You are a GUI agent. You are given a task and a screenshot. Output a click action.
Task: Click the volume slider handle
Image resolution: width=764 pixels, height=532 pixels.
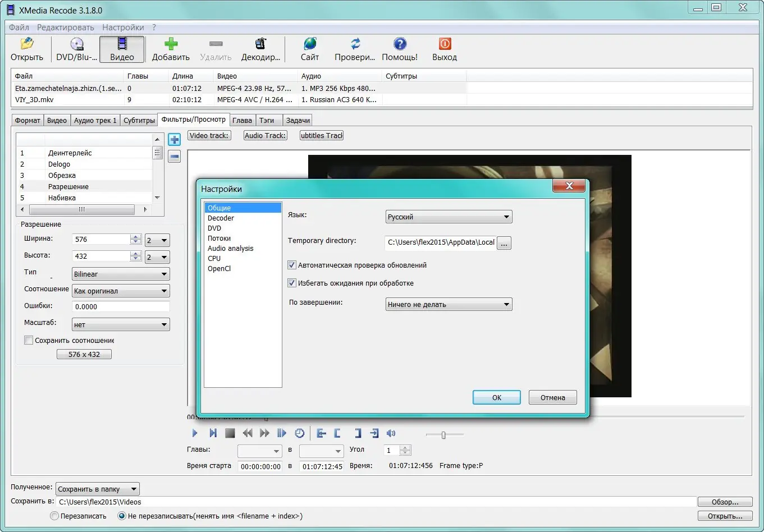tap(443, 434)
